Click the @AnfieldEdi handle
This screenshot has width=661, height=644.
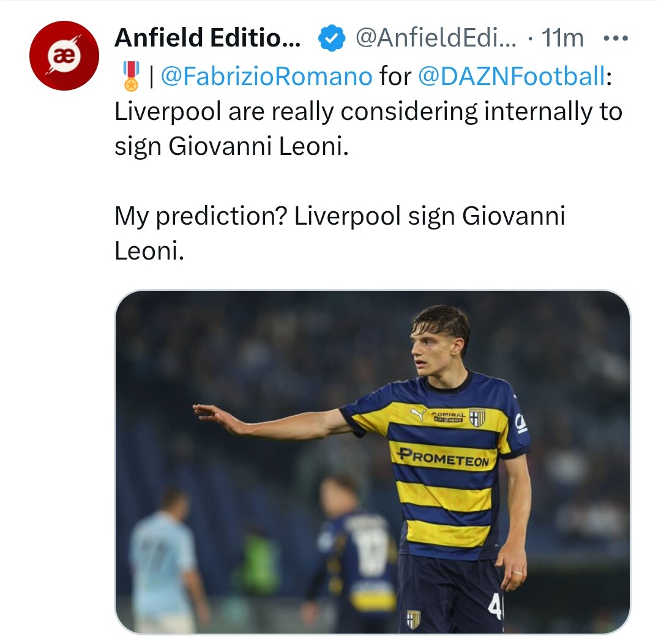pos(436,39)
